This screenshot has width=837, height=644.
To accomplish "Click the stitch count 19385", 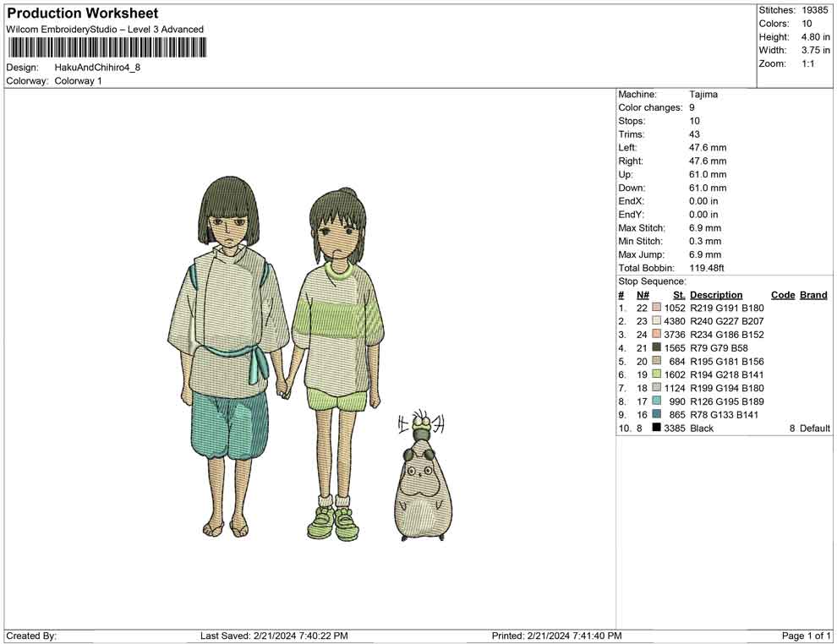I will pyautogui.click(x=814, y=10).
